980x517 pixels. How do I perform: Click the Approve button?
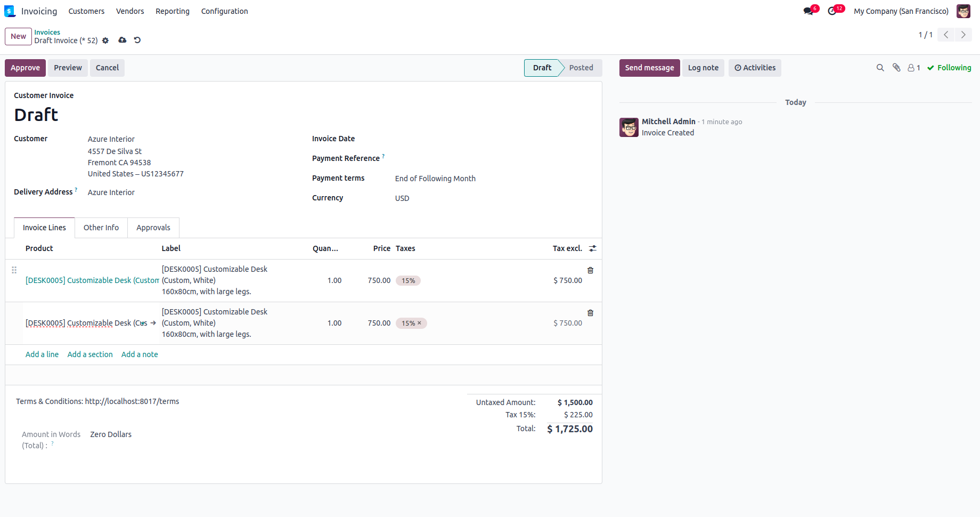click(25, 68)
